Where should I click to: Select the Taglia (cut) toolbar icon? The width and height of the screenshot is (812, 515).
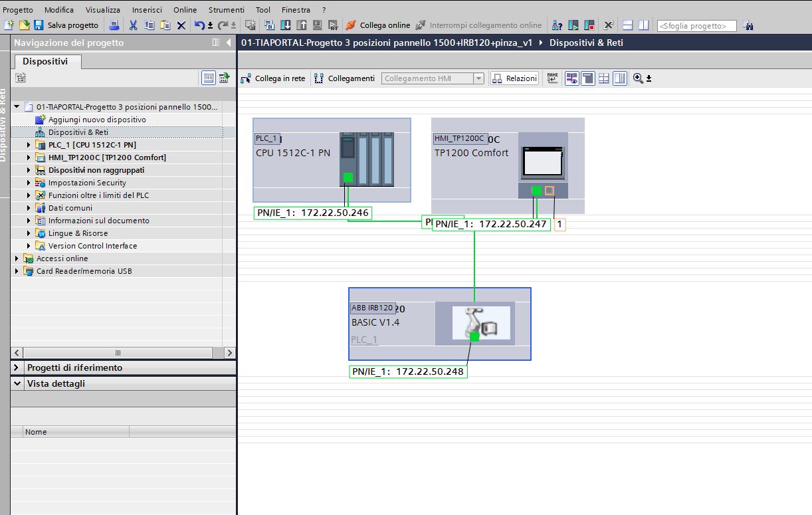[x=133, y=25]
